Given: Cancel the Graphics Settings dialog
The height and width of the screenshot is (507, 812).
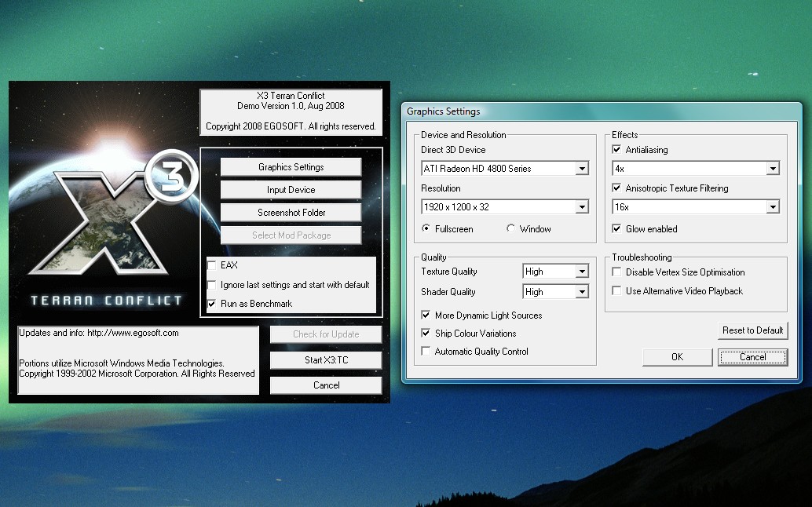Looking at the screenshot, I should (x=753, y=357).
